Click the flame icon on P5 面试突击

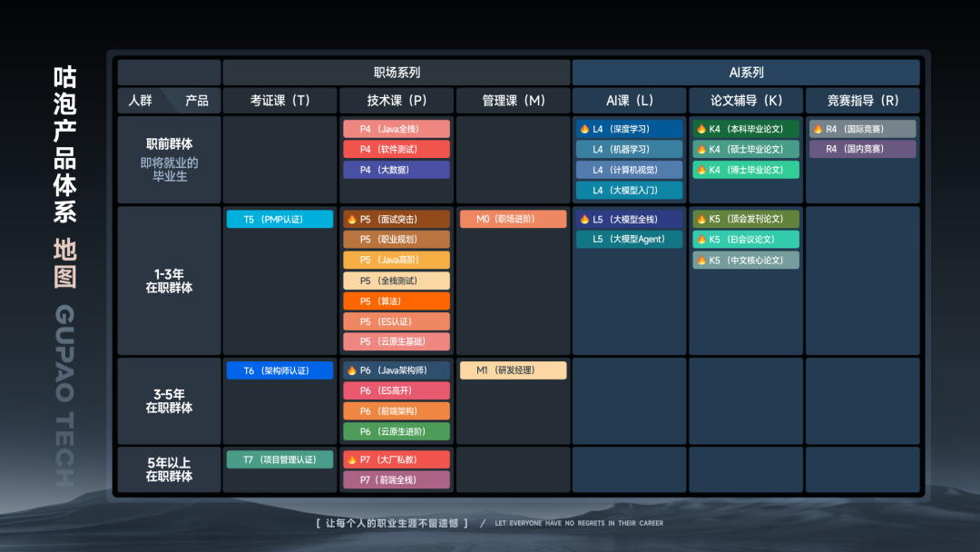pos(352,220)
